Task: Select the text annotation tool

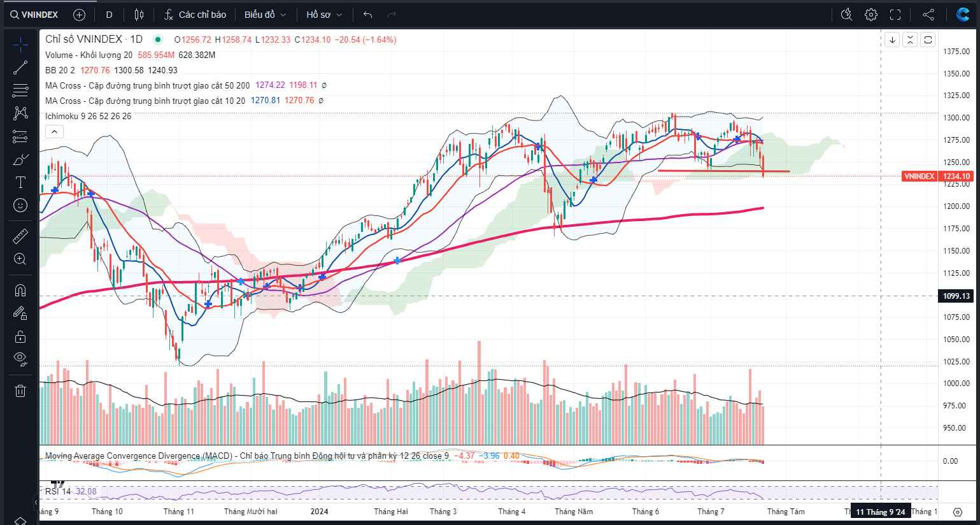Action: [20, 182]
